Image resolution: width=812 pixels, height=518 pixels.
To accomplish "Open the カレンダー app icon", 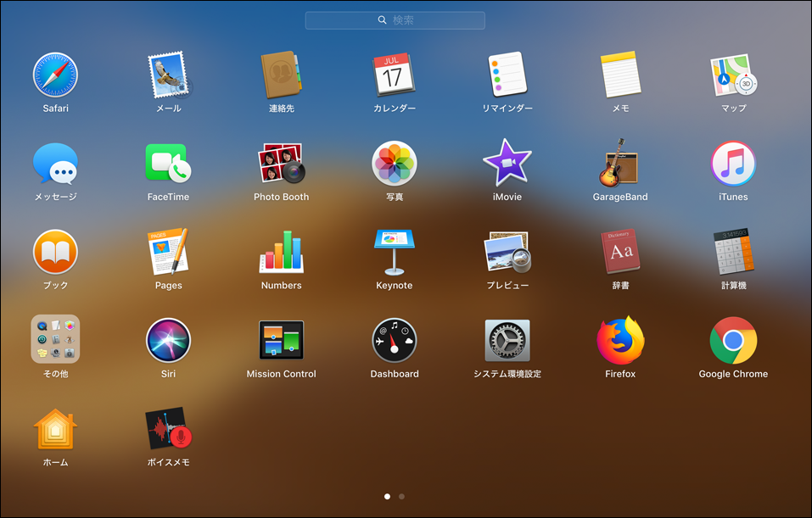I will [394, 75].
